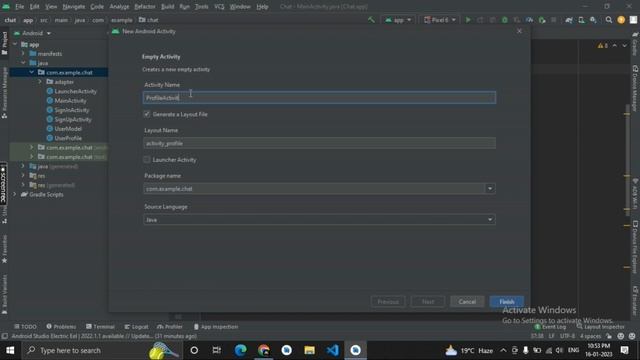Open the Refactor menu
Screen dimensions: 640x360
145,7
